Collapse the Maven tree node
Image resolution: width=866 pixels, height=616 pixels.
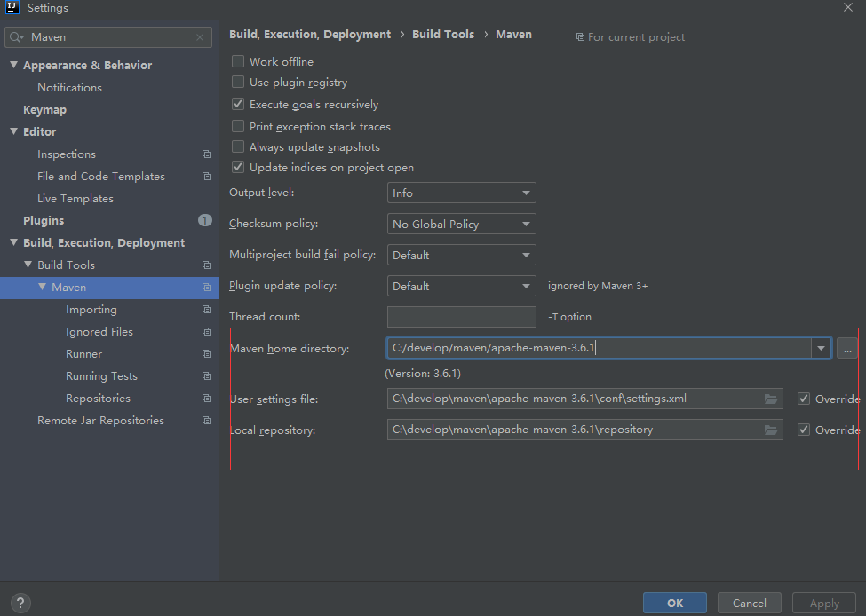[x=42, y=287]
